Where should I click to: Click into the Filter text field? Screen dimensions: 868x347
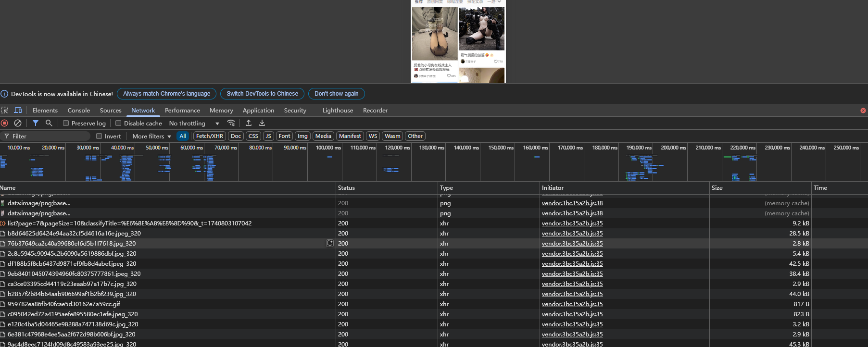pyautogui.click(x=48, y=136)
